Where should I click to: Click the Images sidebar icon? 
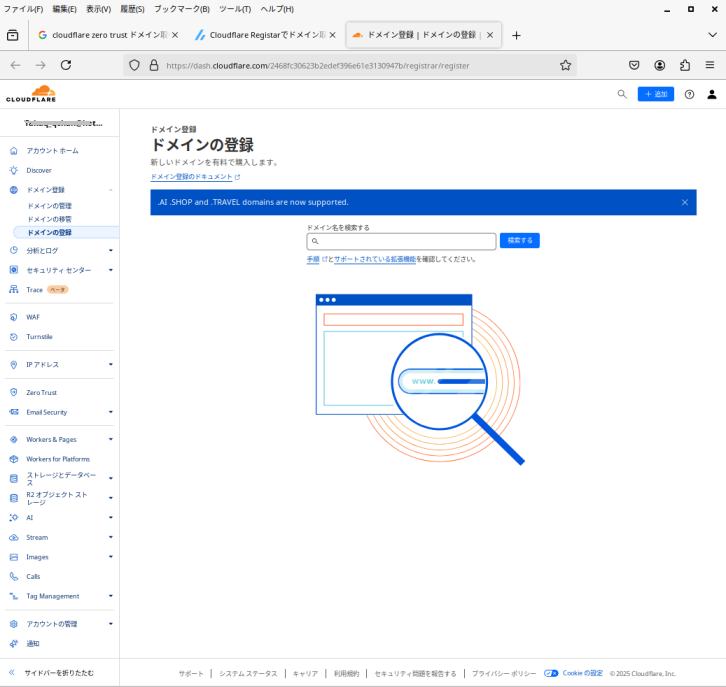14,557
